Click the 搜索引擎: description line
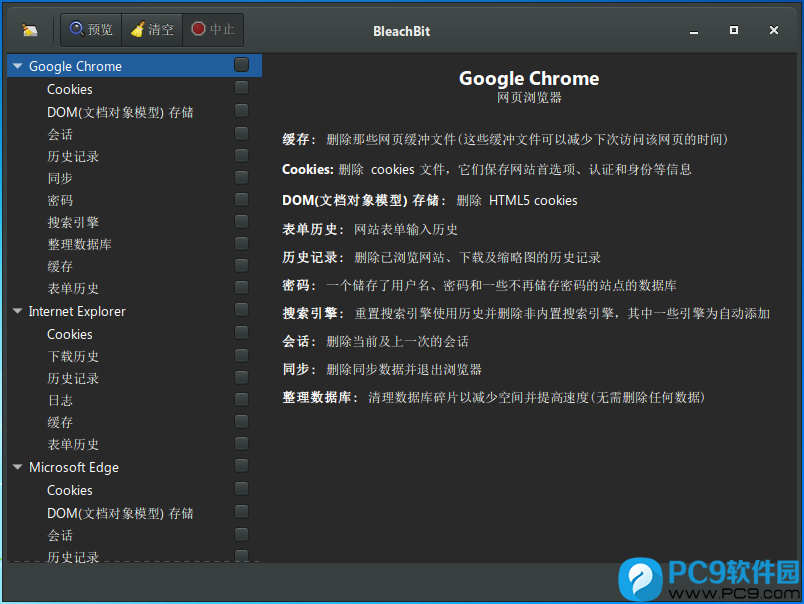 click(526, 313)
